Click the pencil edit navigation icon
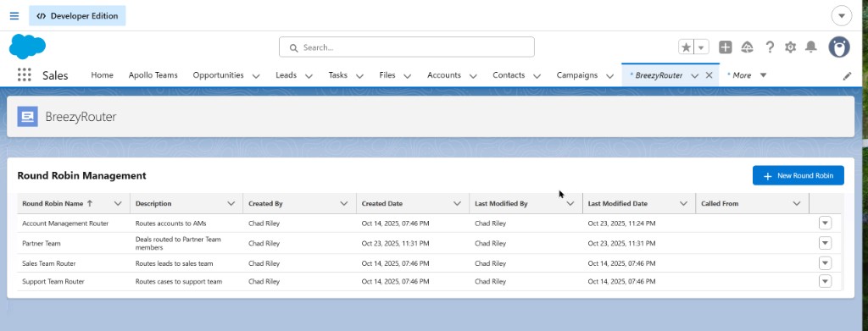This screenshot has height=331, width=868. coord(847,76)
